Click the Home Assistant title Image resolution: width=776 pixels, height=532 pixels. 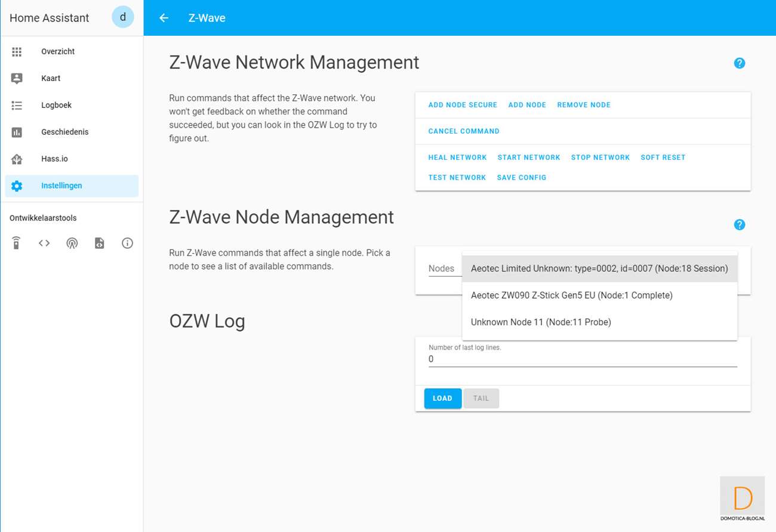50,18
